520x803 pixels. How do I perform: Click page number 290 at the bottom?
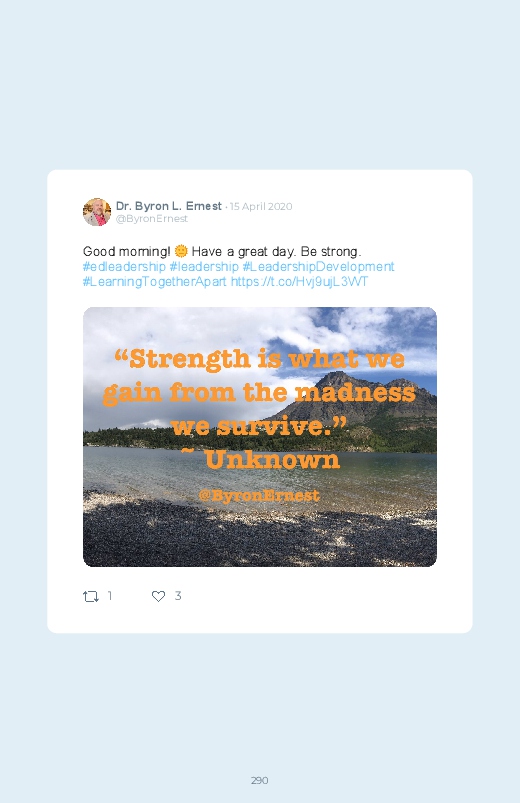coord(260,780)
